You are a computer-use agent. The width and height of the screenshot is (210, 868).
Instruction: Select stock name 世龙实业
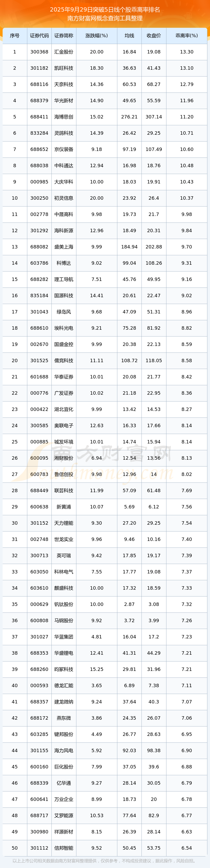tap(64, 539)
